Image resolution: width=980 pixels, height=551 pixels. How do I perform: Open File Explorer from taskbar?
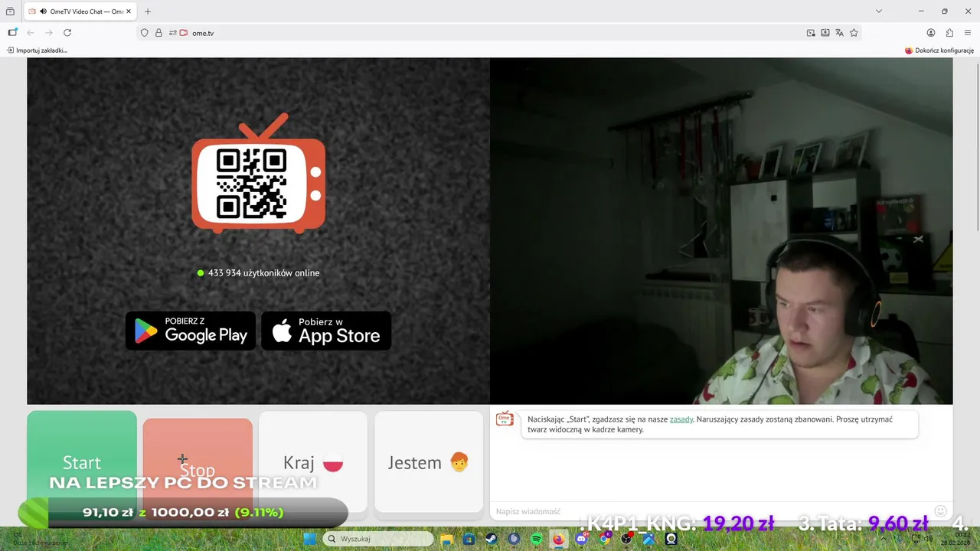pos(446,539)
